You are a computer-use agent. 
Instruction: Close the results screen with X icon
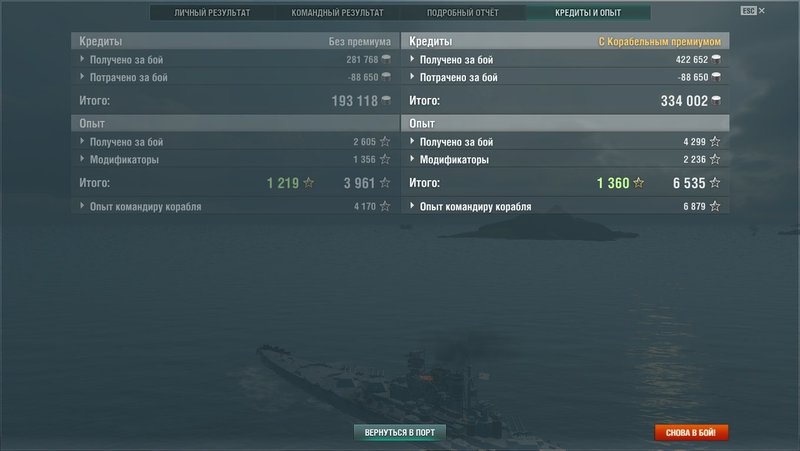[x=762, y=11]
